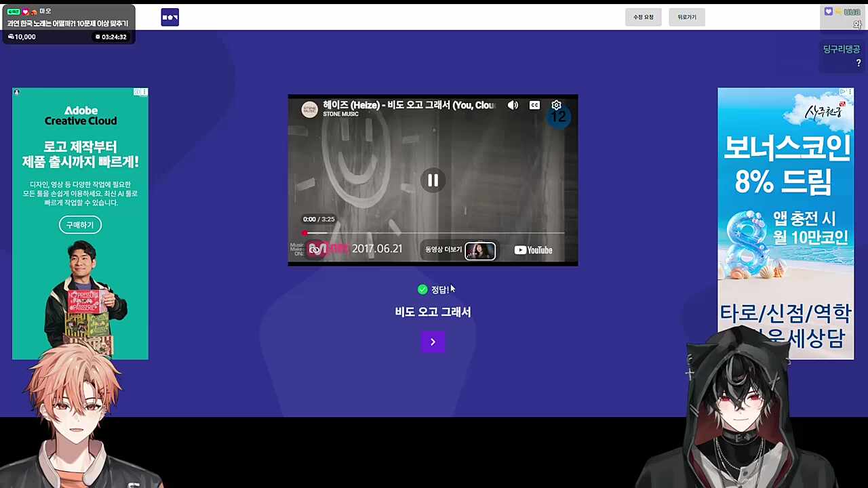Click the '구매하기' button in Adobe ad

80,225
